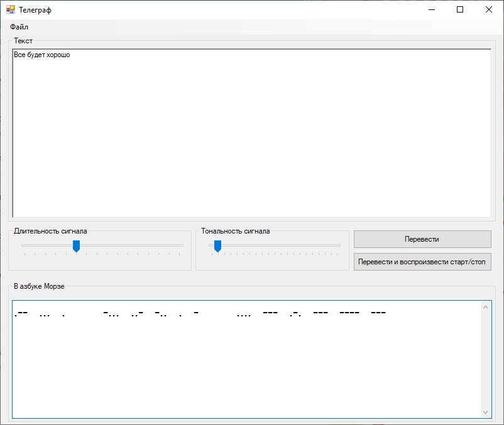Viewport: 504px width, 425px height.
Task: Click the "В азбуке Морзе" label
Action: 39,286
